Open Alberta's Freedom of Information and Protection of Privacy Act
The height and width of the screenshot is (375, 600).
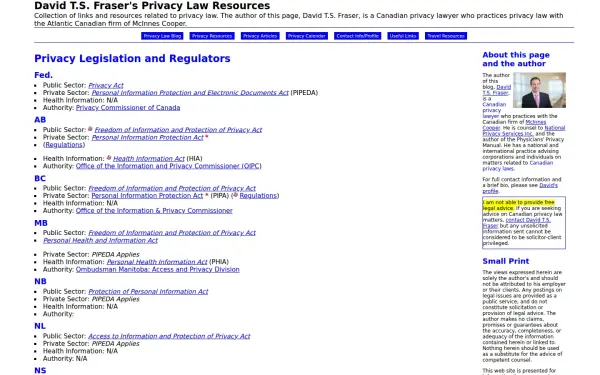pyautogui.click(x=178, y=130)
